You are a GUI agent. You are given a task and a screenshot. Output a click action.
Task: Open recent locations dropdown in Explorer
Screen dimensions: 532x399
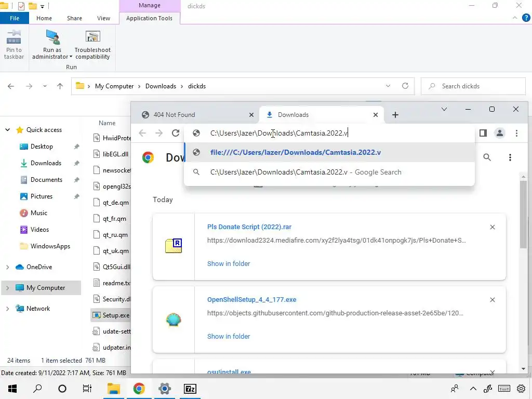(x=45, y=86)
